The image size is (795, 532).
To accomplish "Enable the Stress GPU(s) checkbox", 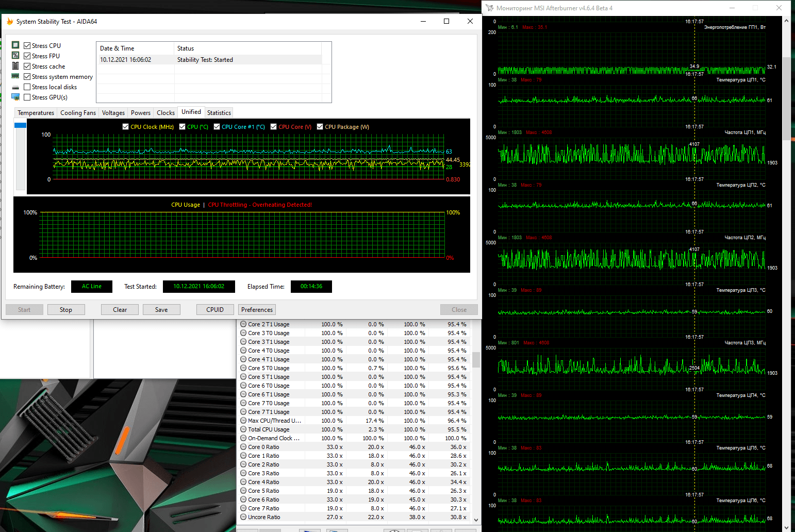I will point(27,97).
